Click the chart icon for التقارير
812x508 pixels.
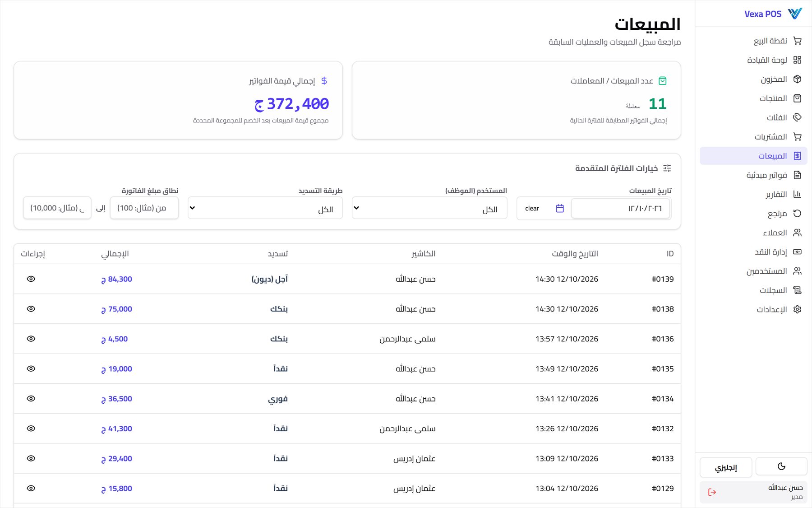tap(797, 194)
